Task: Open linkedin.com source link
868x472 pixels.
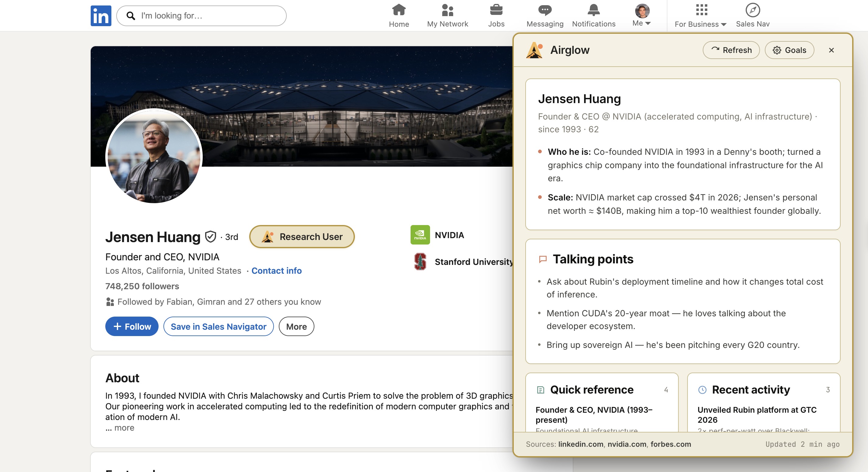Action: click(x=581, y=444)
